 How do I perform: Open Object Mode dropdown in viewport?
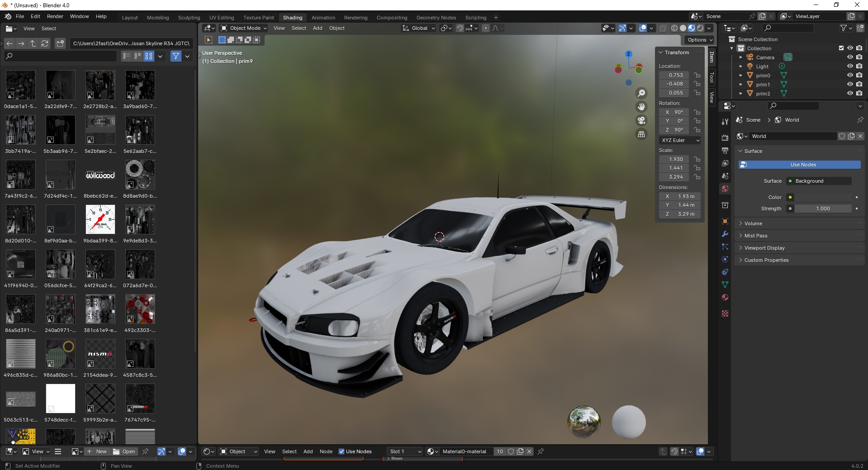coord(244,28)
